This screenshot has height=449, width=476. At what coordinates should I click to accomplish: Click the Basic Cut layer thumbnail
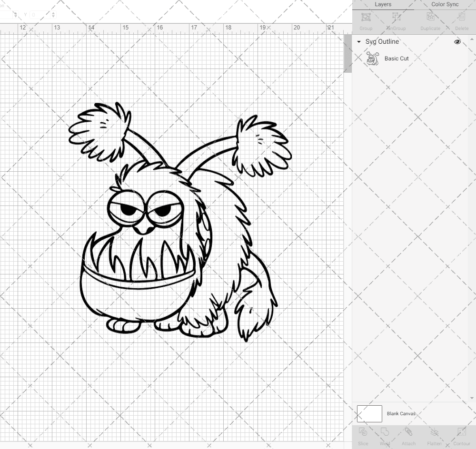click(x=372, y=59)
